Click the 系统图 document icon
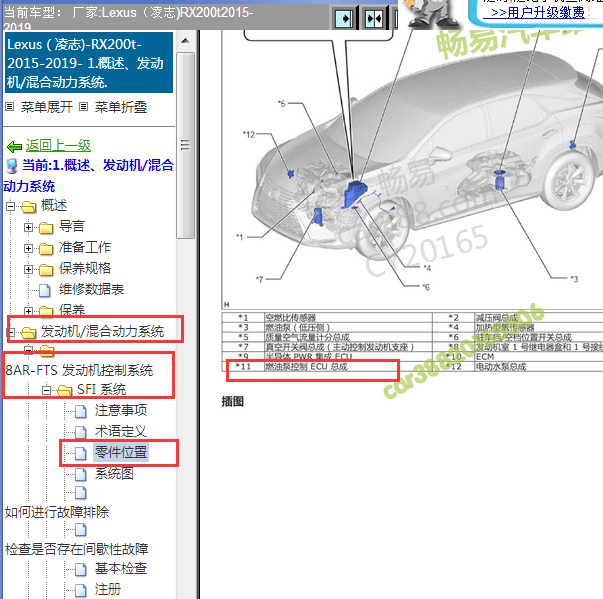603x599 pixels. pos(80,474)
